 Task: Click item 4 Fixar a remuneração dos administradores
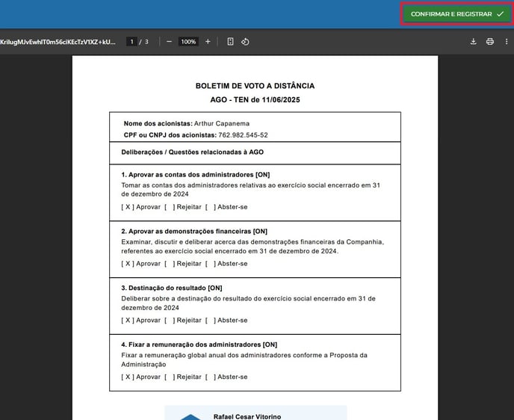pos(199,345)
